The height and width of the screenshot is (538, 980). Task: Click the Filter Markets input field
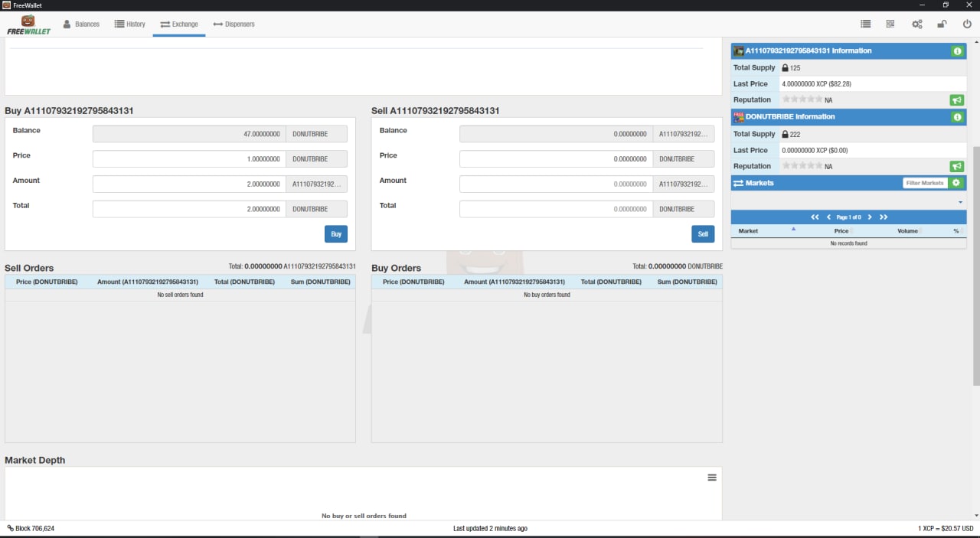coord(925,183)
